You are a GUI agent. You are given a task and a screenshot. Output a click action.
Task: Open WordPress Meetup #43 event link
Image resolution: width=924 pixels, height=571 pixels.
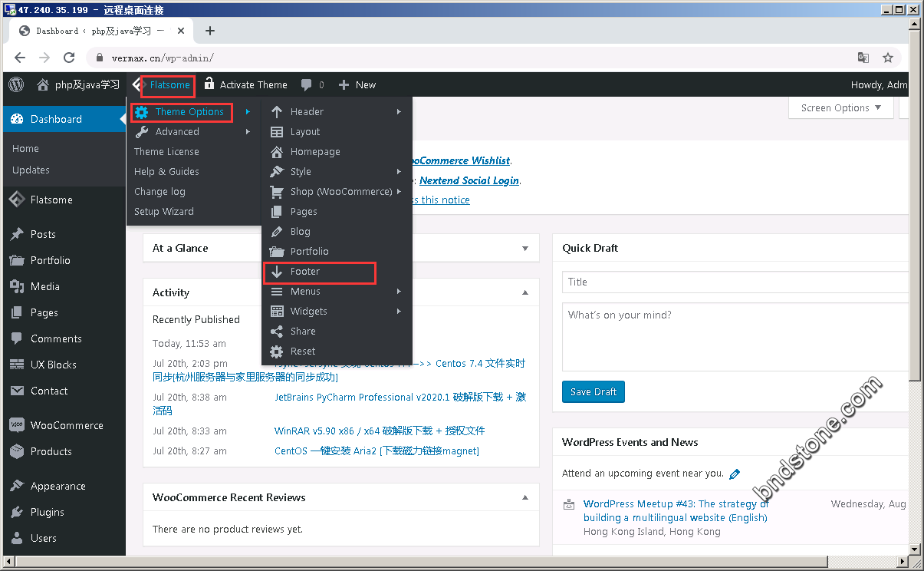click(676, 510)
